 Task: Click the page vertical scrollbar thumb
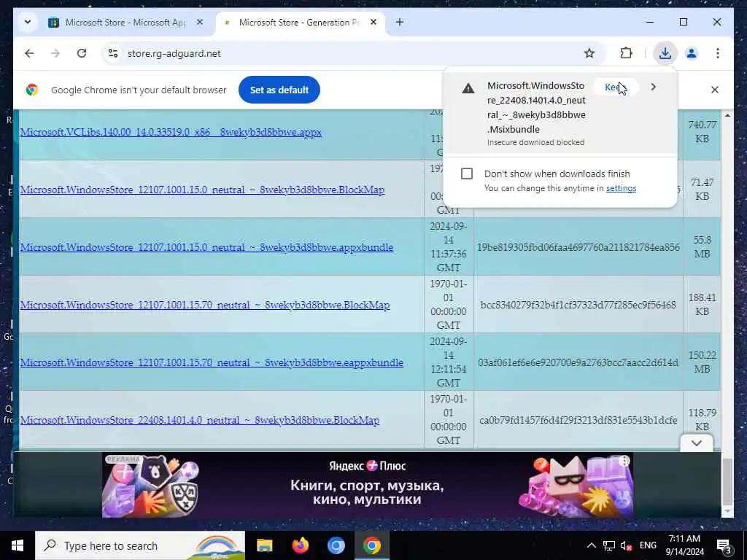coord(727,481)
